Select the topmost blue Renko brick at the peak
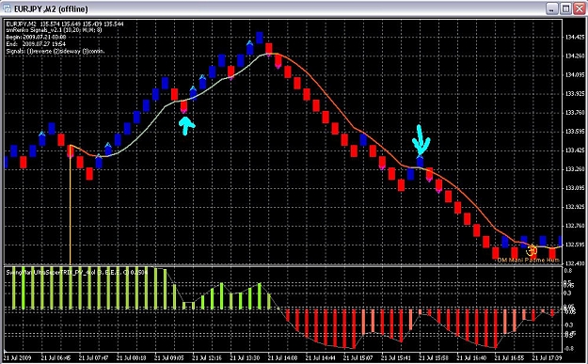588x364 pixels. [x=259, y=38]
